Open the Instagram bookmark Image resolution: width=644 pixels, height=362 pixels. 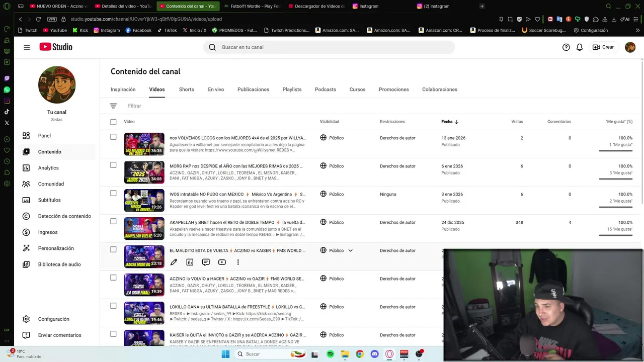coord(106,30)
